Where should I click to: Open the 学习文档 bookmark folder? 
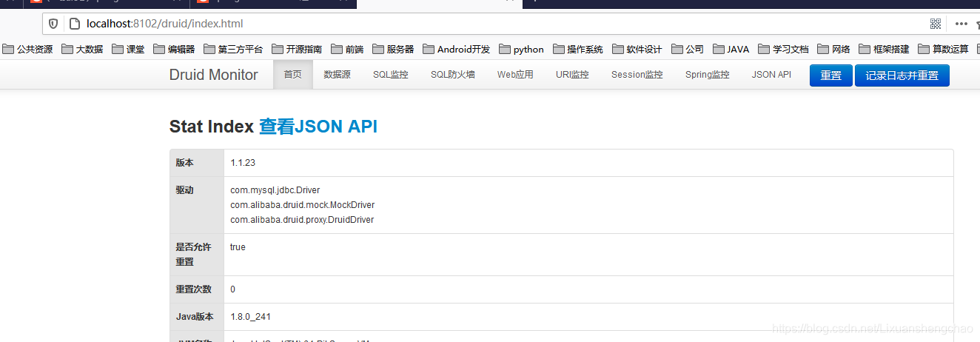tap(783, 50)
